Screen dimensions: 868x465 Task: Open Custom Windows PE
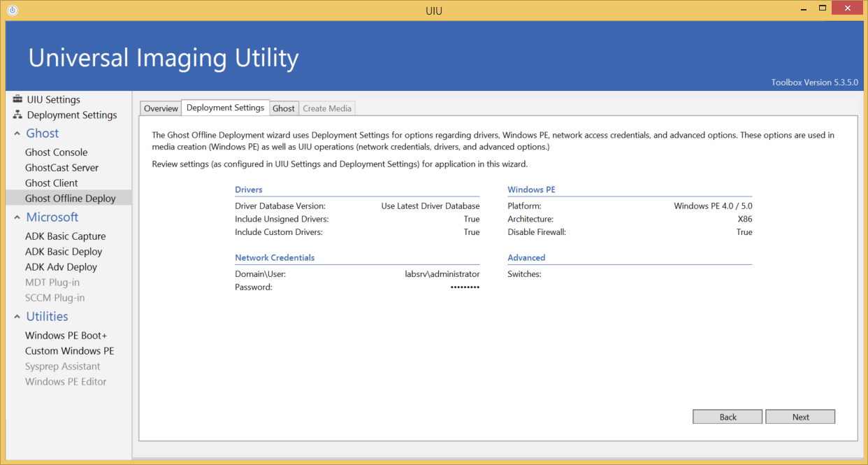pos(70,351)
